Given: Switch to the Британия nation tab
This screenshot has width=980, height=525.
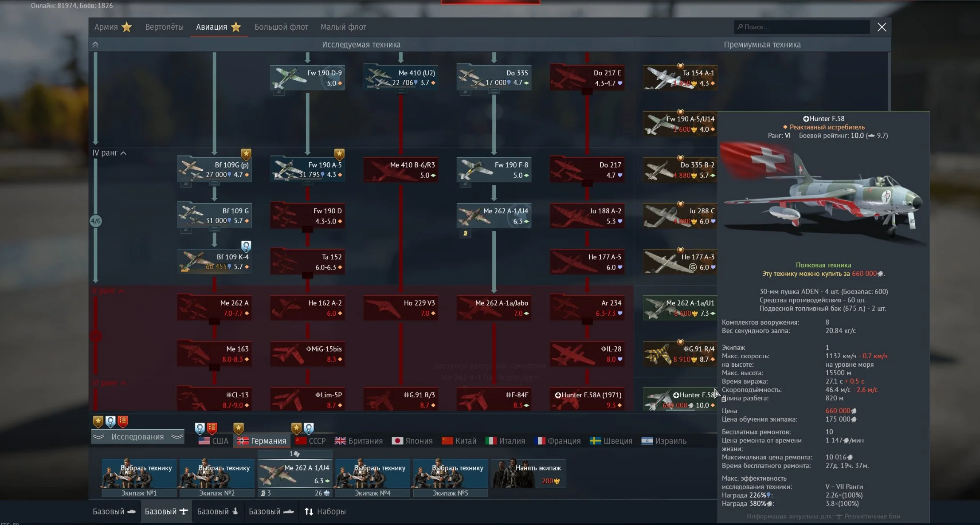Looking at the screenshot, I should 358,441.
